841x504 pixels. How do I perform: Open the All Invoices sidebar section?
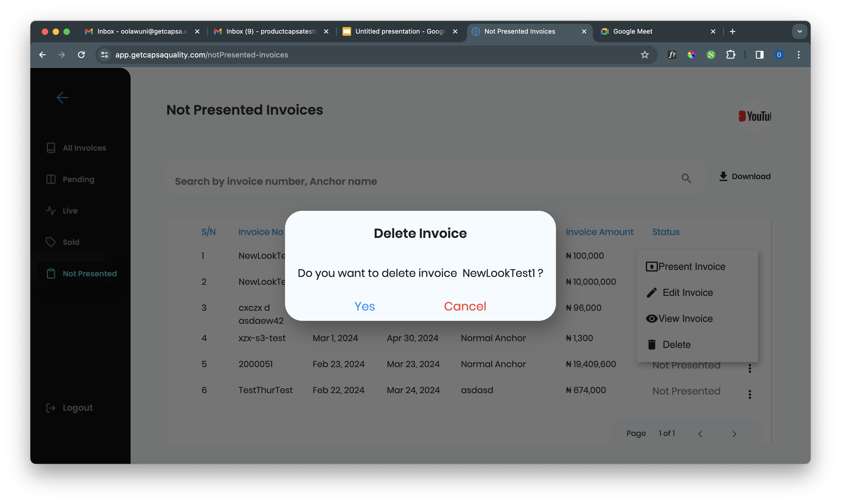tap(76, 148)
